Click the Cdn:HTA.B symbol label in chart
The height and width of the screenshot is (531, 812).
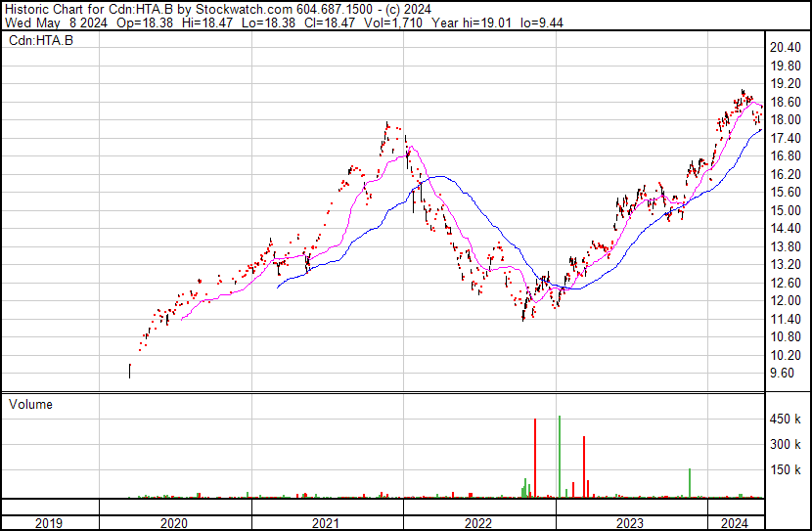click(41, 40)
